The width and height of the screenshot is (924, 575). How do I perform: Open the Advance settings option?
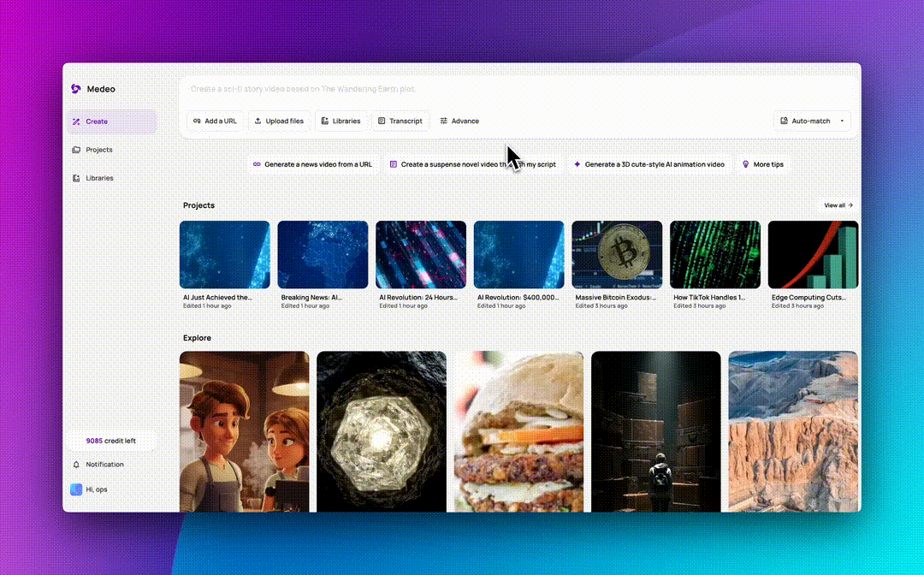coord(459,121)
